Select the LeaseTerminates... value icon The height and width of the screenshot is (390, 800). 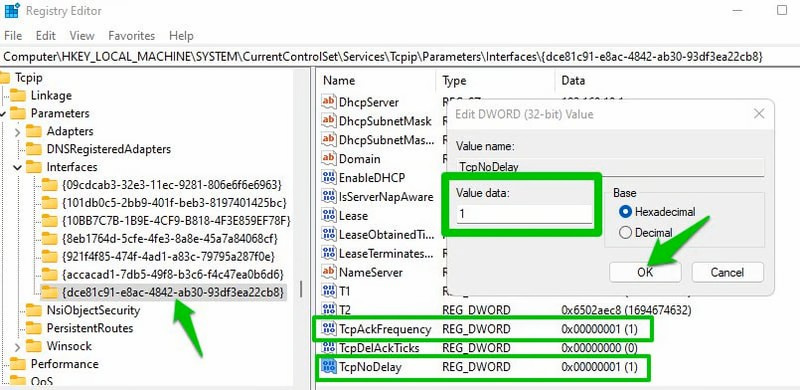click(x=328, y=253)
